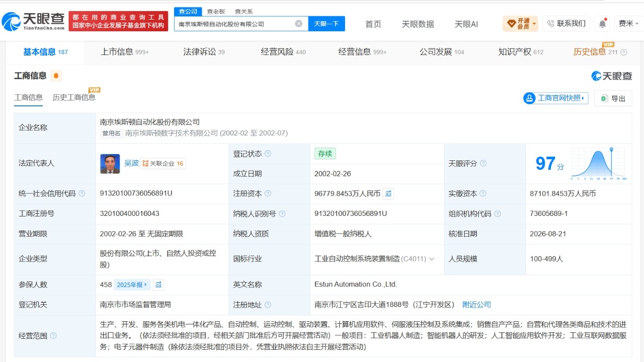Select the 工商信息 sub-tab
Image resolution: width=644 pixels, height=362 pixels.
(29, 97)
